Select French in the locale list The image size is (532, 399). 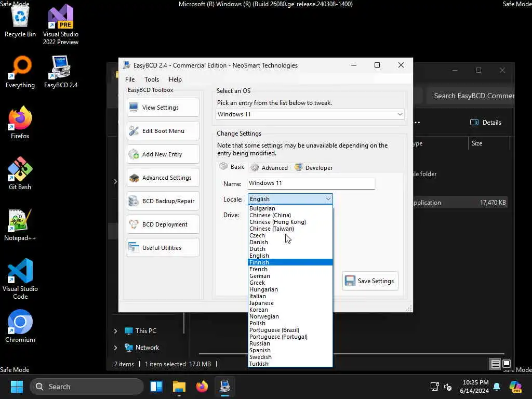(290, 269)
